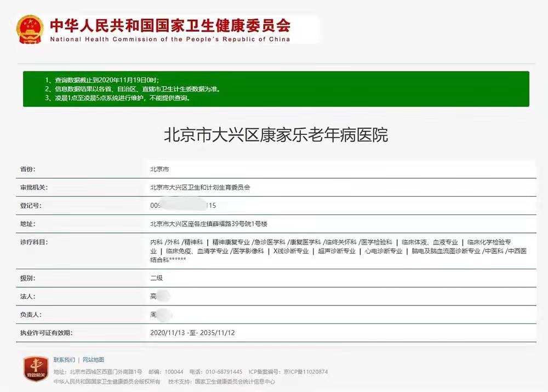Click the English National Health Commission subtitle
The height and width of the screenshot is (392, 548).
pos(170,39)
